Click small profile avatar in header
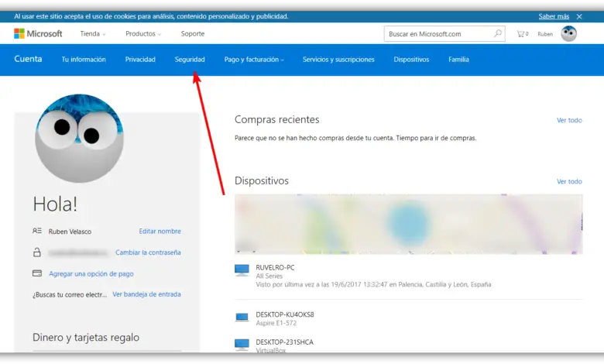 [x=568, y=34]
